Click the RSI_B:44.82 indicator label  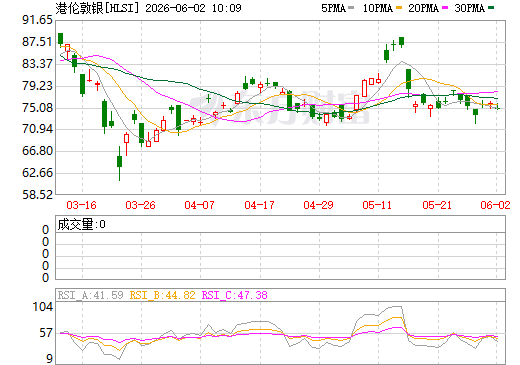coord(162,295)
